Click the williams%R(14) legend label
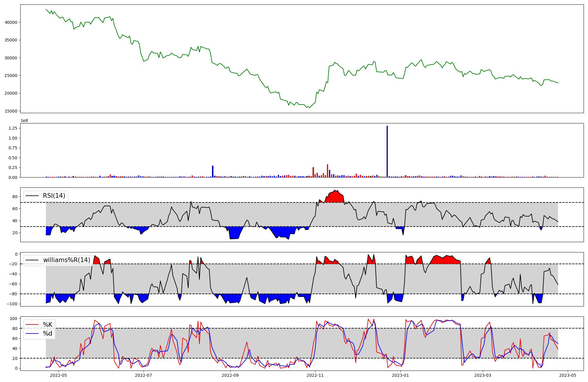588x382 pixels. coord(66,260)
